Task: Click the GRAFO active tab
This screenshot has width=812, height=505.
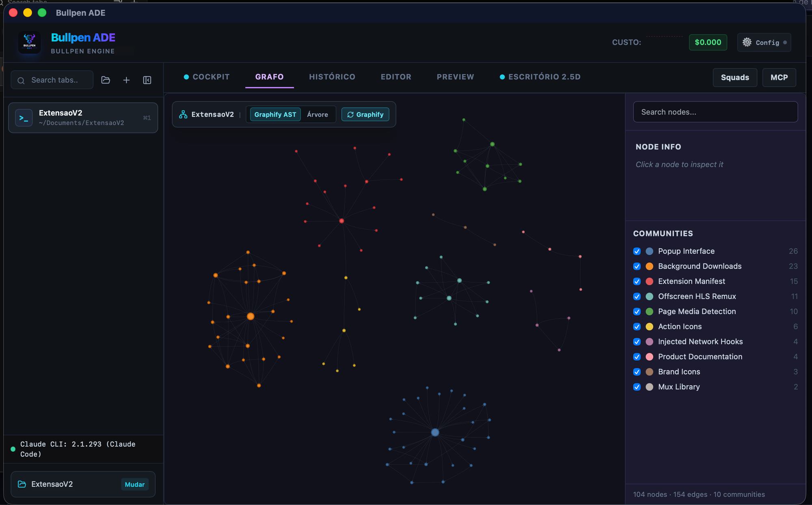Action: coord(269,77)
